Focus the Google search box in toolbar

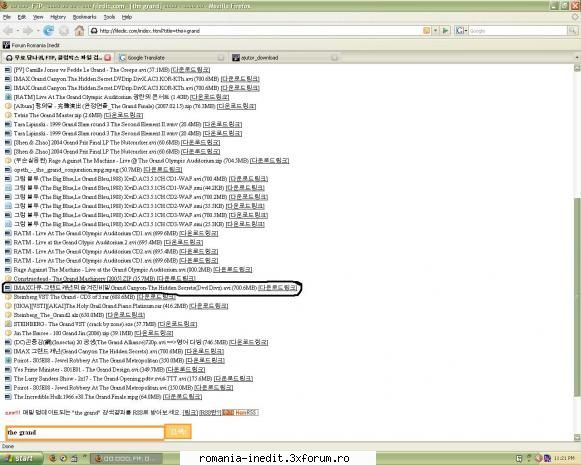(x=518, y=31)
